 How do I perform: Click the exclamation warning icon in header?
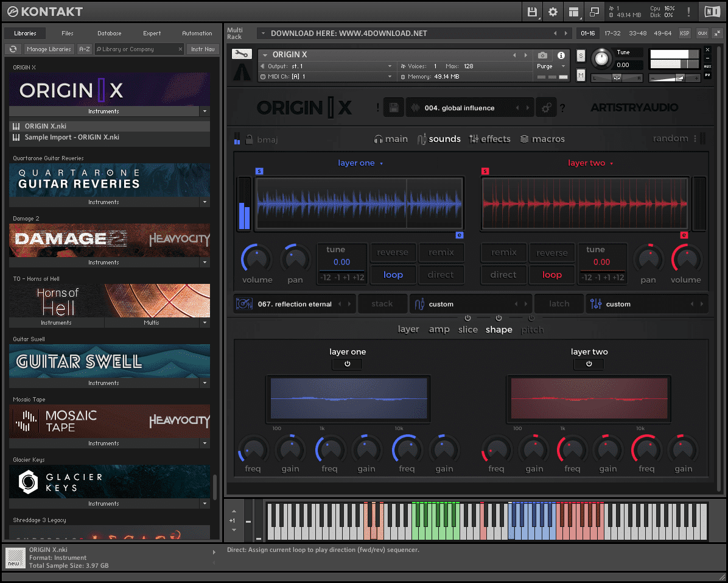click(x=688, y=12)
